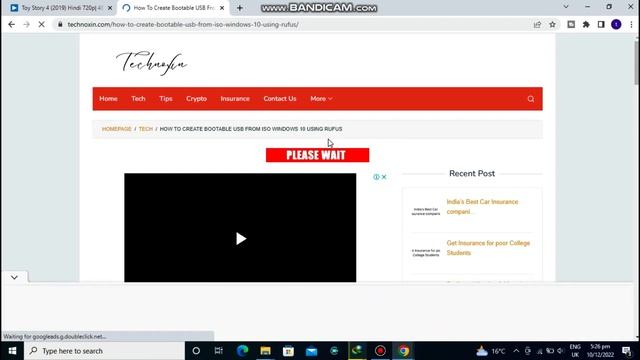640x360 pixels.
Task: Click the address bar URL
Action: point(183,24)
